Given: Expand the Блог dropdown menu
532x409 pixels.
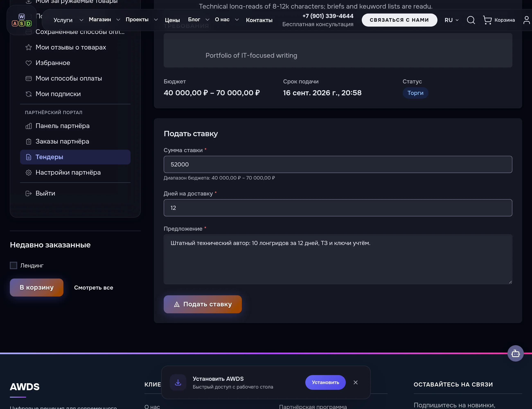Looking at the screenshot, I should click(x=207, y=20).
